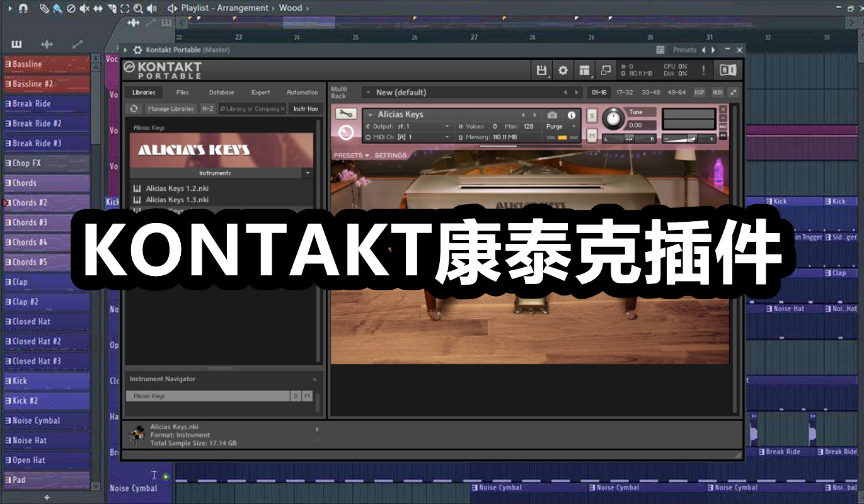Toggle the AUX sends panel
Screen dimensions: 864x504
click(717, 93)
